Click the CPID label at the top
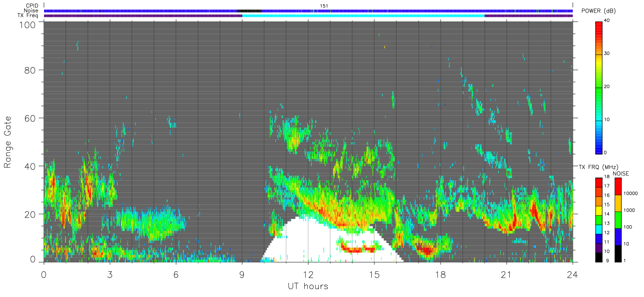Image resolution: width=644 pixels, height=297 pixels. click(x=31, y=6)
